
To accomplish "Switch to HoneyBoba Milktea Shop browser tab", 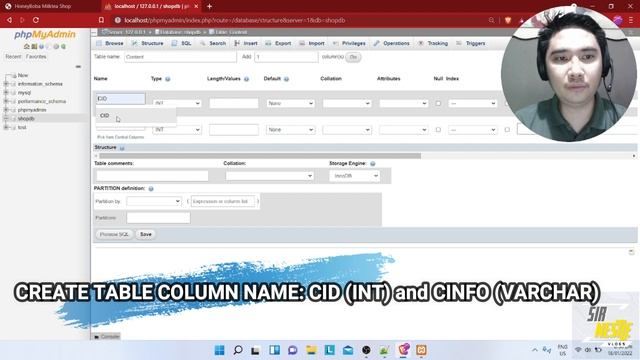I will click(x=43, y=7).
